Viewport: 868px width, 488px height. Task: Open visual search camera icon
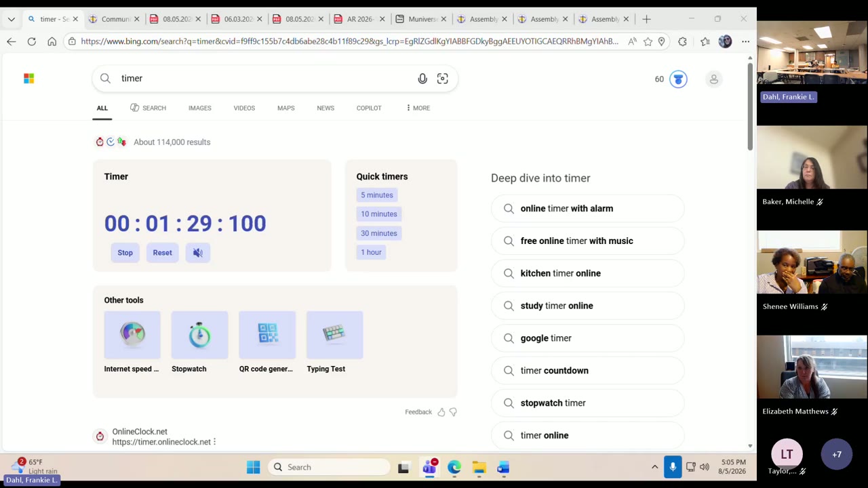point(443,79)
